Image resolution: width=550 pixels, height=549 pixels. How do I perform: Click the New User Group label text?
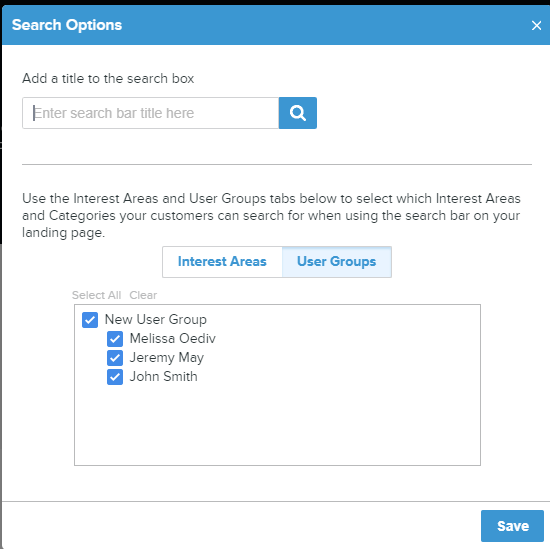tap(156, 320)
